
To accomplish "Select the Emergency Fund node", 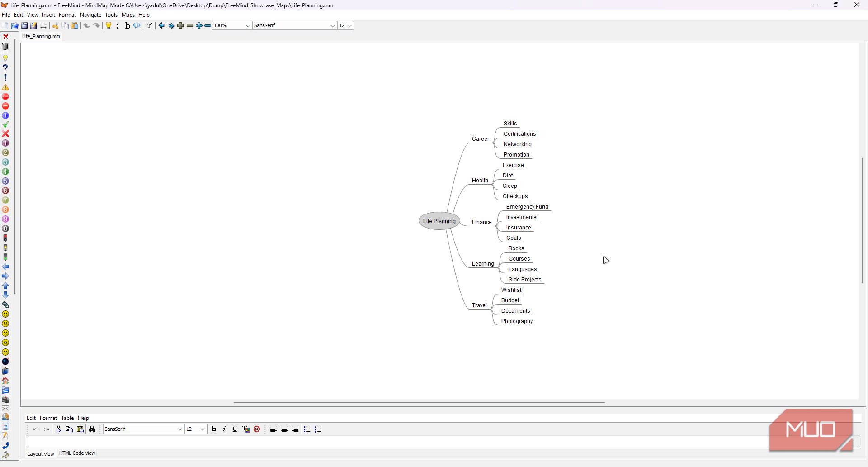I will click(x=527, y=207).
